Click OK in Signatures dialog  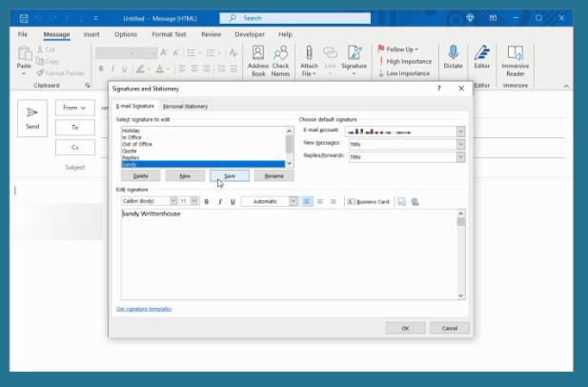click(x=405, y=328)
